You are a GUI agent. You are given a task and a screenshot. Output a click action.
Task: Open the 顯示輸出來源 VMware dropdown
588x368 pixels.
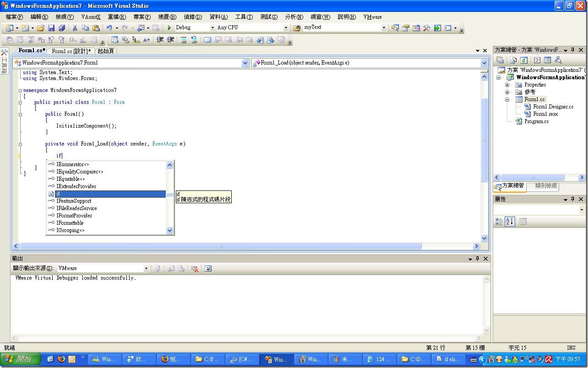[147, 269]
